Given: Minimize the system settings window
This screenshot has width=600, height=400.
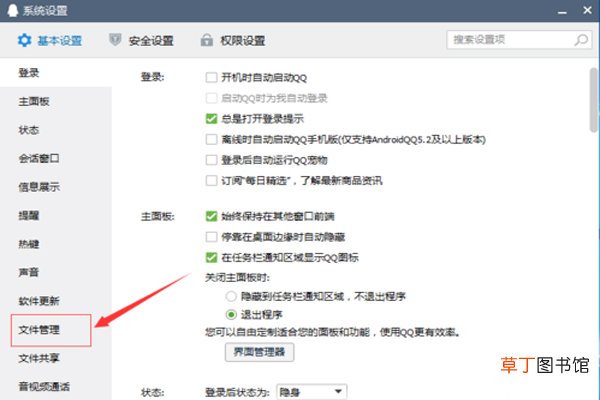Looking at the screenshot, I should (x=562, y=11).
